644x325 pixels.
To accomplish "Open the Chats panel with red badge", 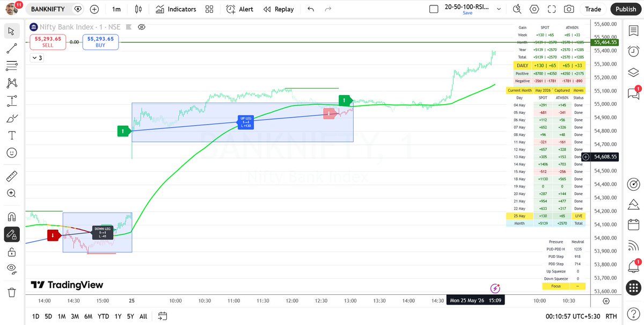I will pyautogui.click(x=634, y=93).
